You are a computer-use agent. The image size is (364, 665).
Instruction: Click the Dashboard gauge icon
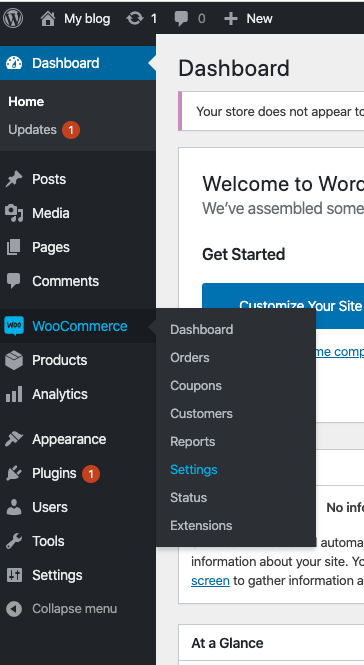click(x=14, y=63)
